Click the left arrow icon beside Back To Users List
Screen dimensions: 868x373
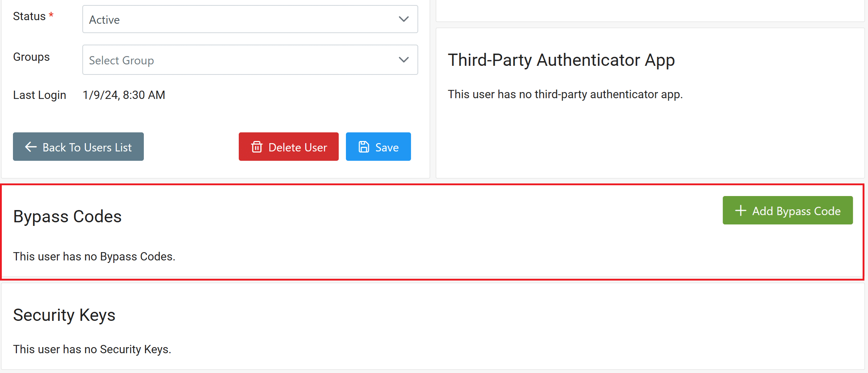point(31,147)
